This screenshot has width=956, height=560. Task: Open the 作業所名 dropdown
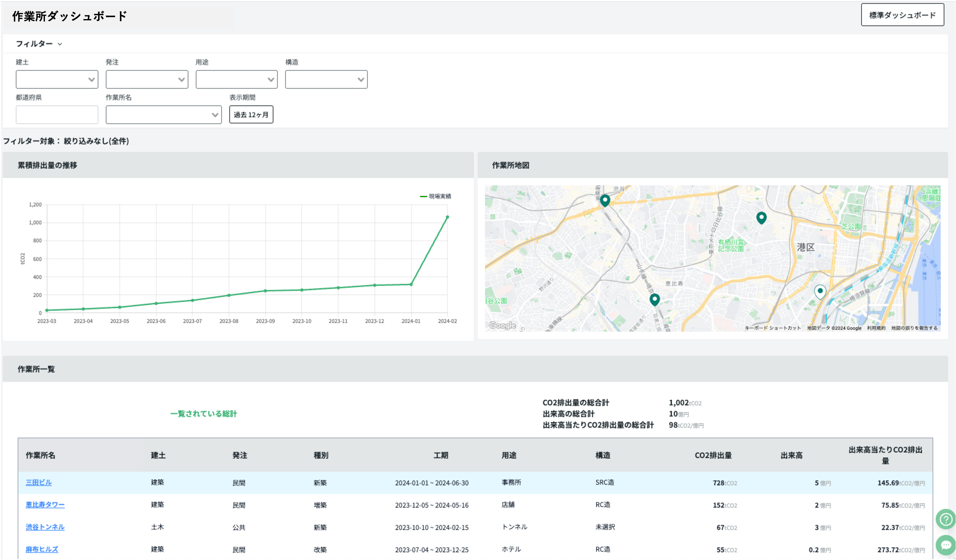[164, 115]
